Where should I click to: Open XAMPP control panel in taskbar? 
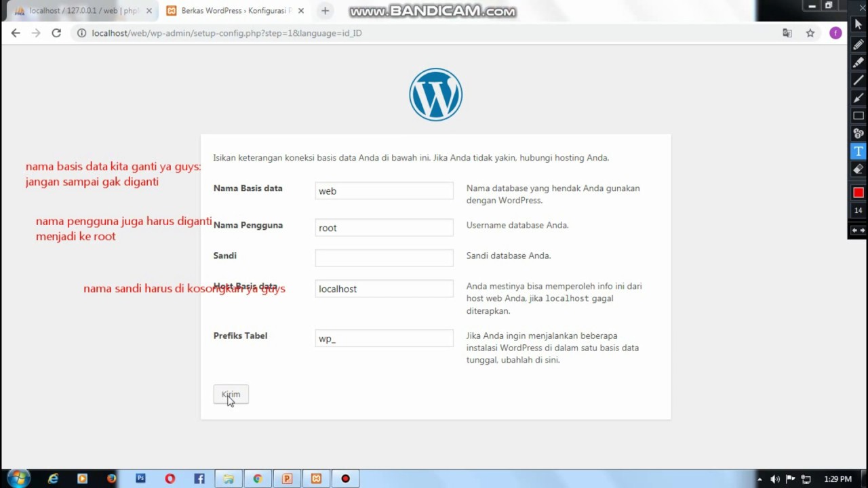[x=316, y=479]
